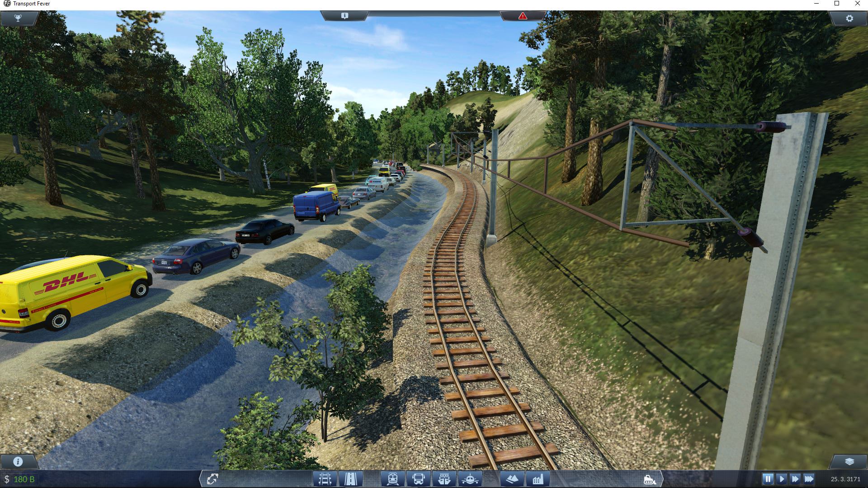This screenshot has height=488, width=868.
Task: Open the achievements trophy panel
Action: (18, 18)
